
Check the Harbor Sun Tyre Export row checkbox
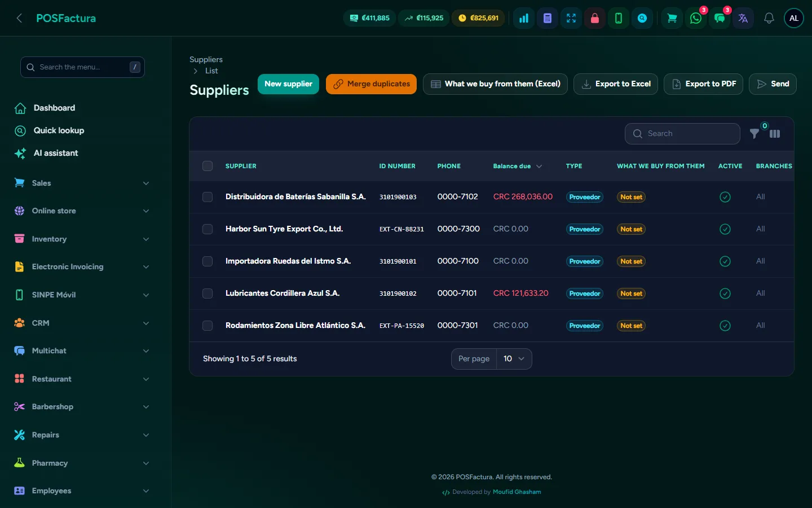point(208,229)
